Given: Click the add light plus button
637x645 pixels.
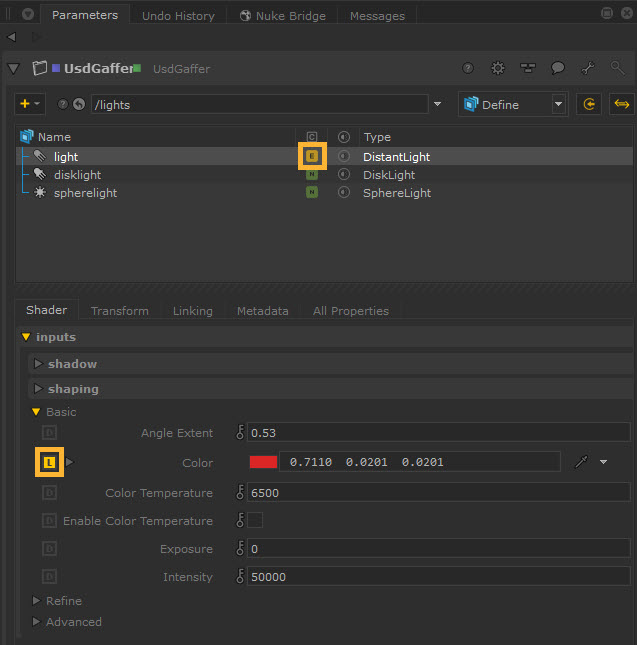Looking at the screenshot, I should click(25, 104).
